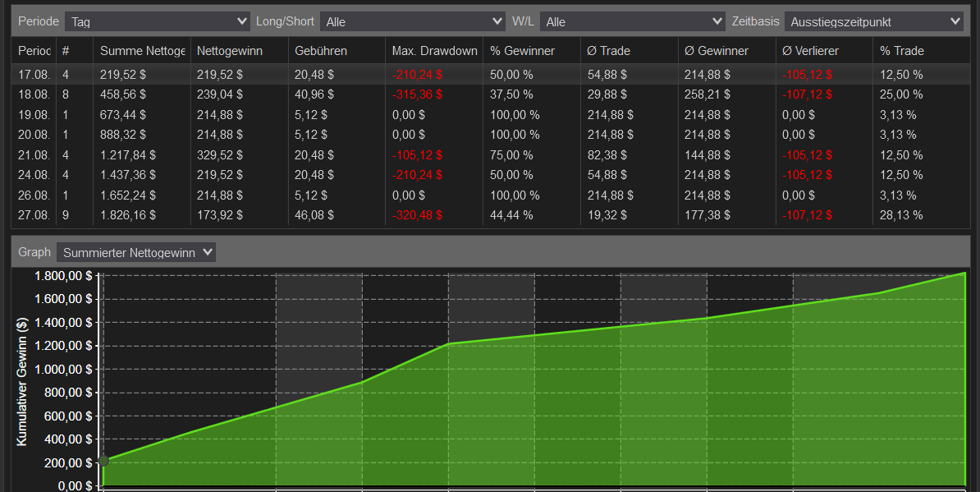
Task: Sort by Summe Nettogewinn column header
Action: 142,51
